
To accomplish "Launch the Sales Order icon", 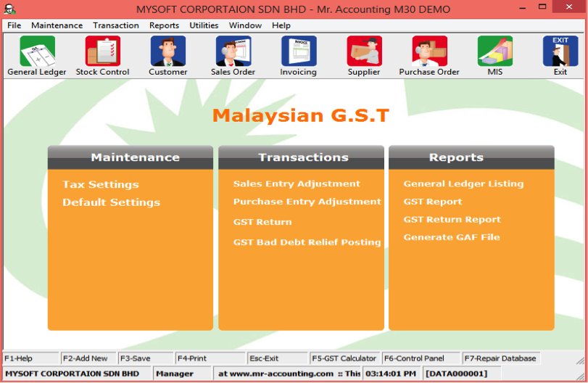I will 233,52.
